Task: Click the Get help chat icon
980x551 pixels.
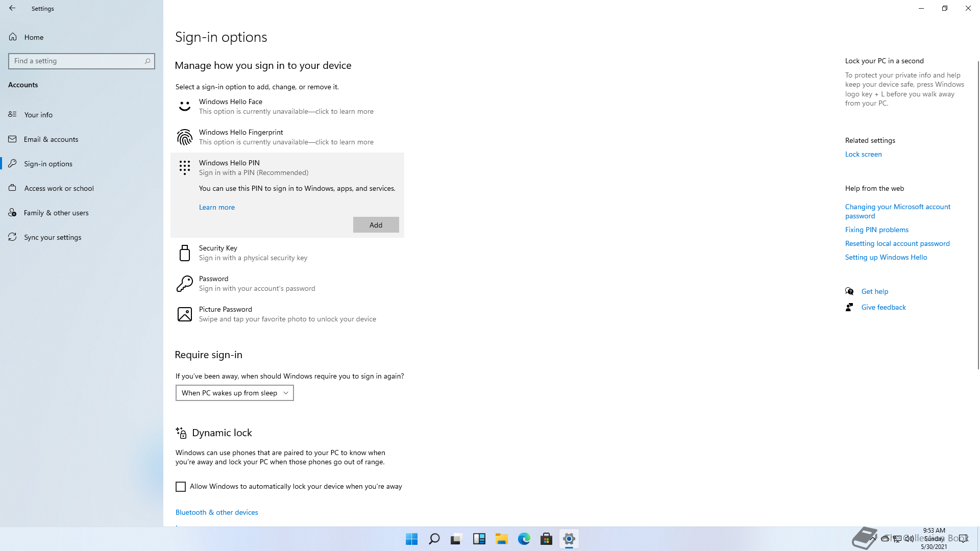Action: click(849, 291)
